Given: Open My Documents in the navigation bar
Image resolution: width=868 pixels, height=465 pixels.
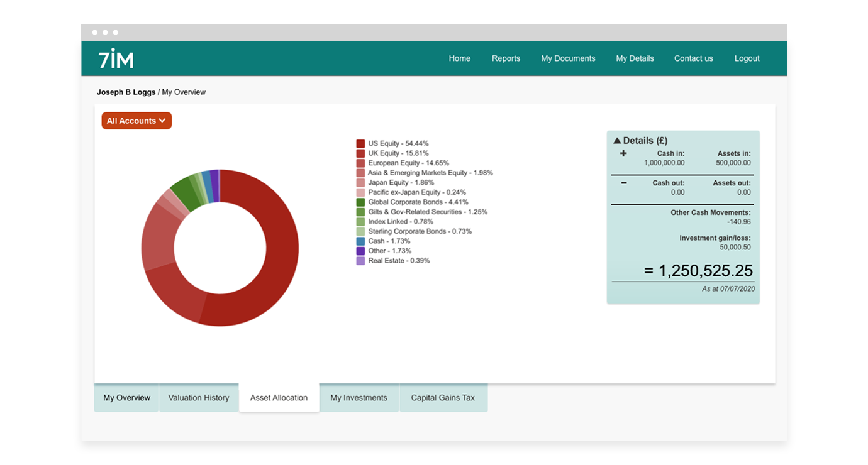Looking at the screenshot, I should tap(568, 58).
